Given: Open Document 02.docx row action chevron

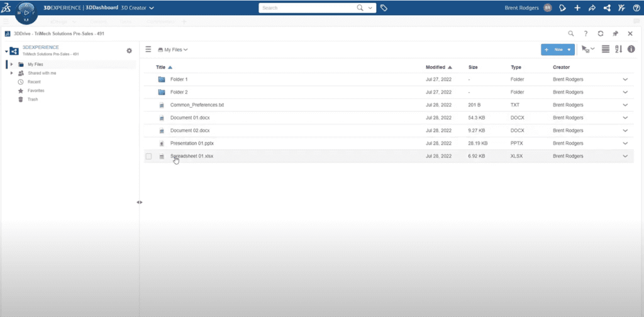Looking at the screenshot, I should point(626,131).
